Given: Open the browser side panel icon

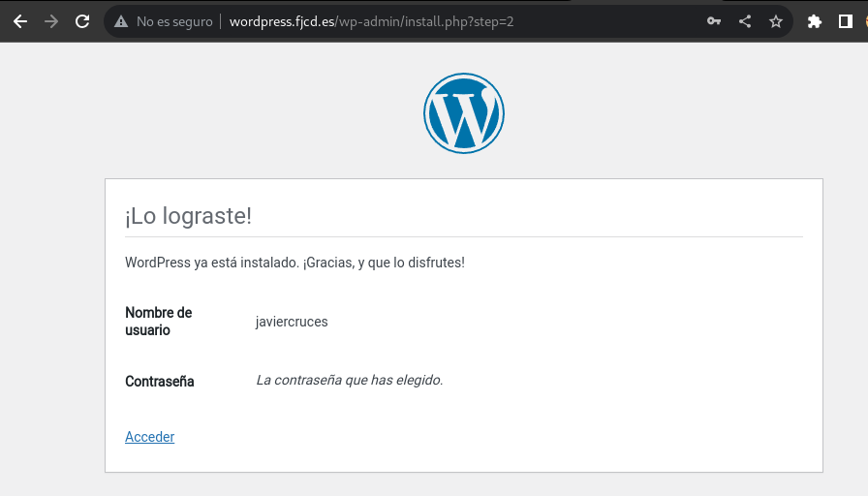Looking at the screenshot, I should (845, 21).
